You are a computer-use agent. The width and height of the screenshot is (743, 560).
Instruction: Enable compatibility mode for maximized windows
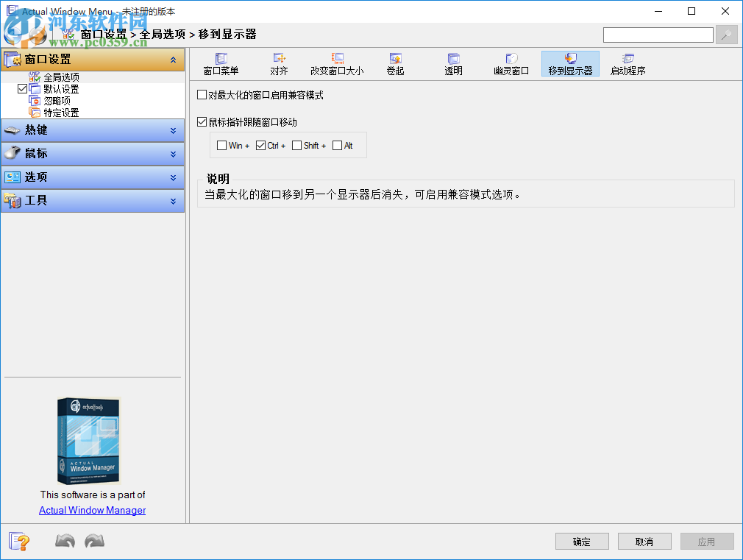(x=202, y=94)
